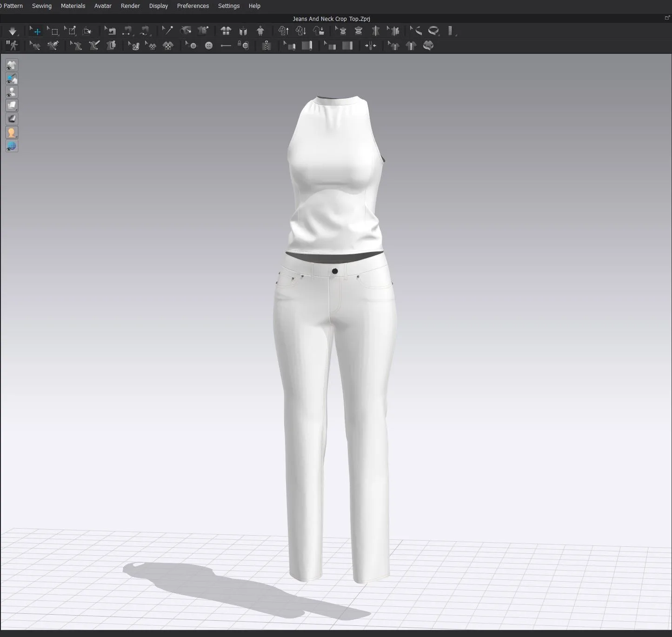Open the Render menu

pos(130,6)
